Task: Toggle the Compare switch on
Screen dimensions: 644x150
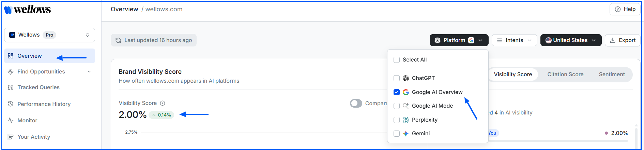Action: (x=356, y=103)
